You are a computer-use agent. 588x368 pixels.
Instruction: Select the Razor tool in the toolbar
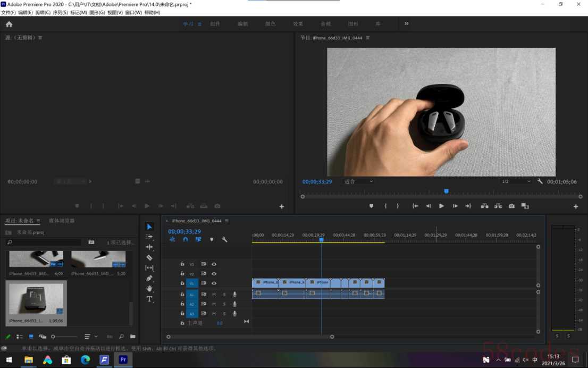pyautogui.click(x=149, y=257)
